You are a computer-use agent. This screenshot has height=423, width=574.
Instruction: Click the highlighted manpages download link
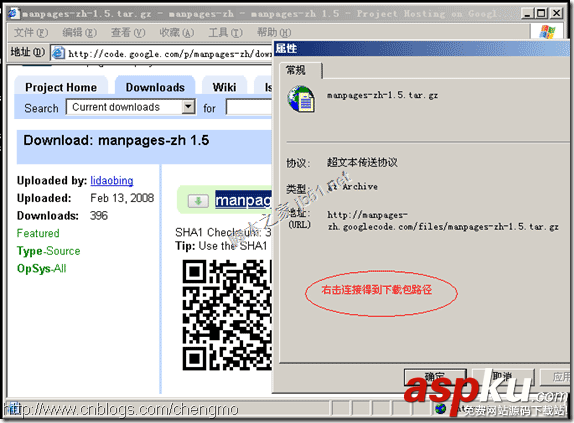click(243, 201)
